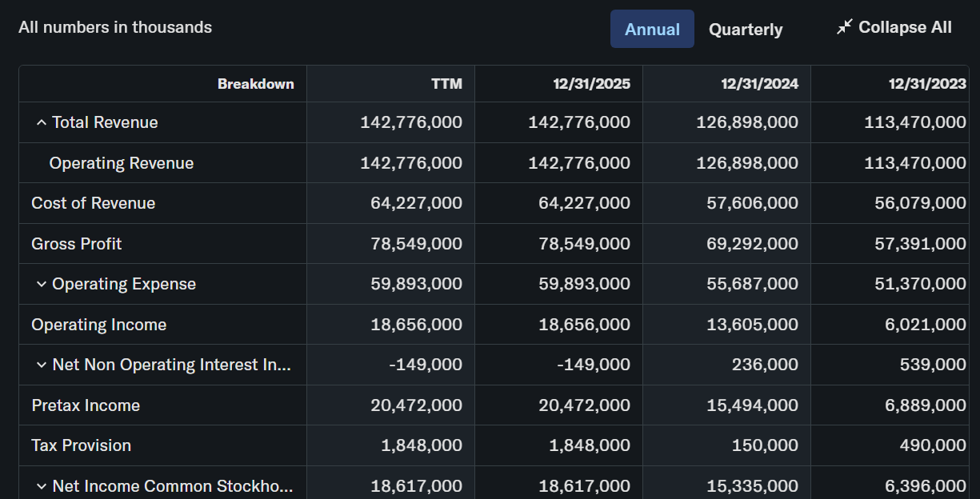This screenshot has width=980, height=499.
Task: Click the 12/31/2024 column header
Action: 759,83
